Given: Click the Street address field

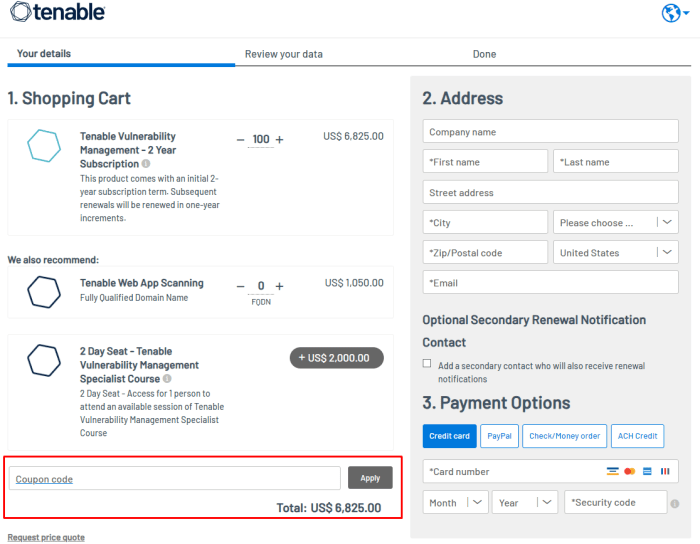Looking at the screenshot, I should coord(550,192).
